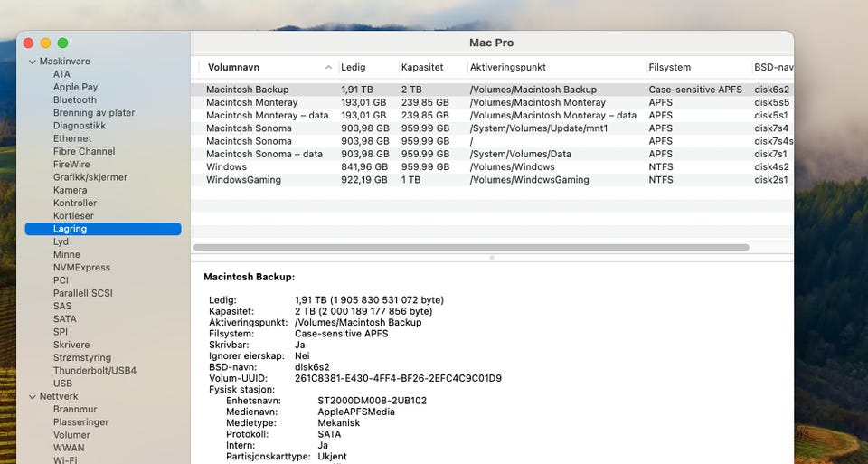
Task: Click disk4s2 BSD name cell
Action: tap(771, 166)
